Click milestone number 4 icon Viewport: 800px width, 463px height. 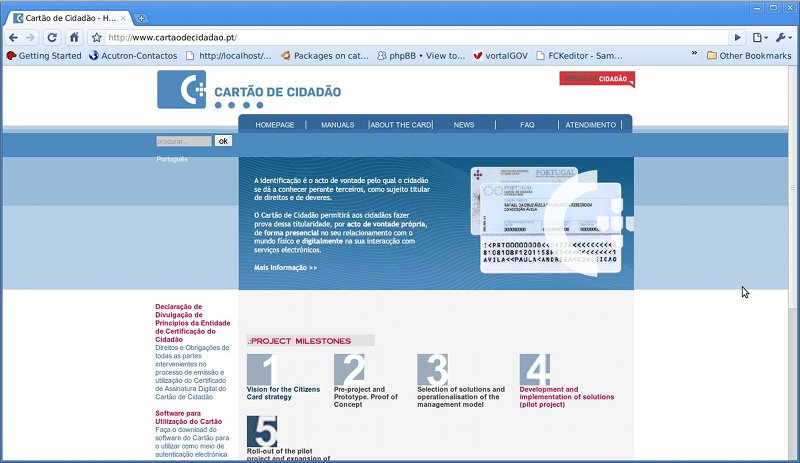535,370
